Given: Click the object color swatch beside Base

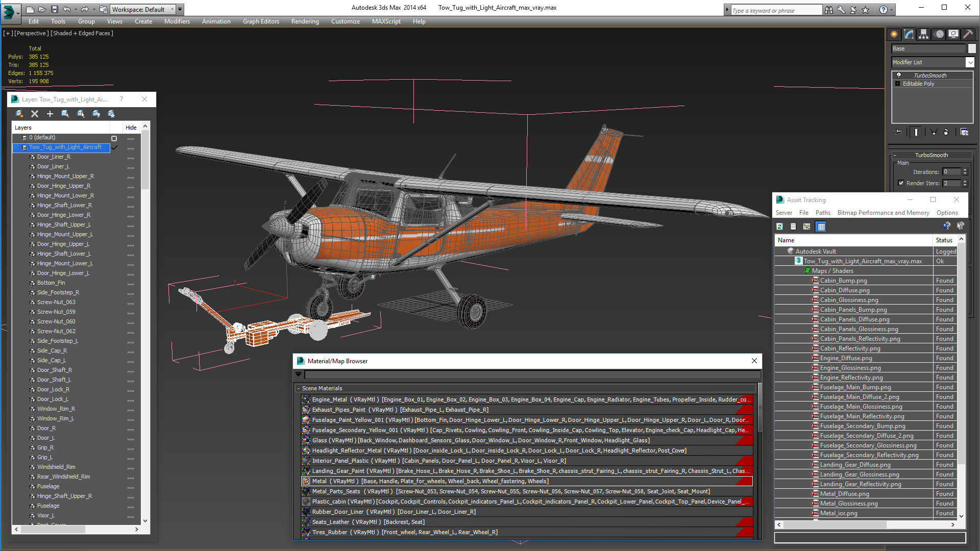Looking at the screenshot, I should coord(972,48).
